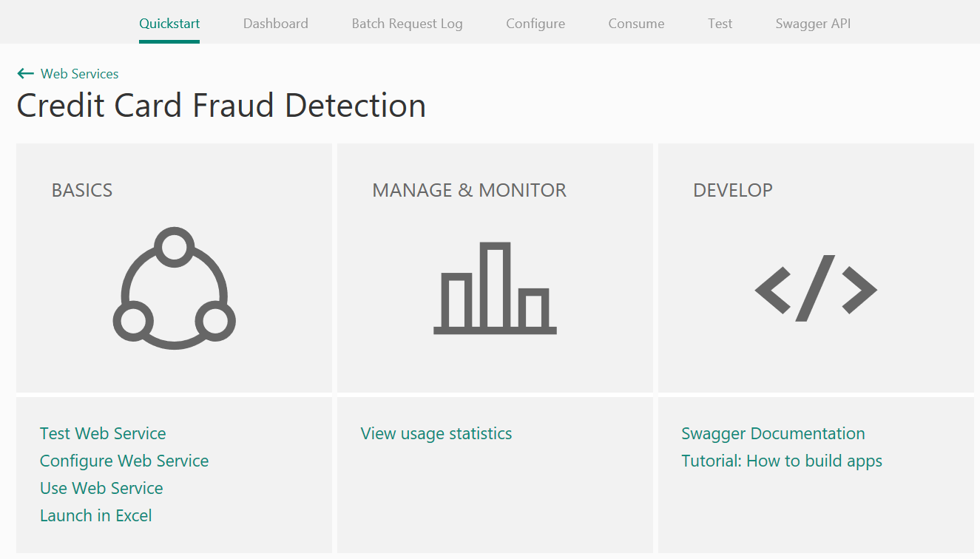Click the code brackets icon under DEVELOP
This screenshot has height=559, width=980.
815,288
